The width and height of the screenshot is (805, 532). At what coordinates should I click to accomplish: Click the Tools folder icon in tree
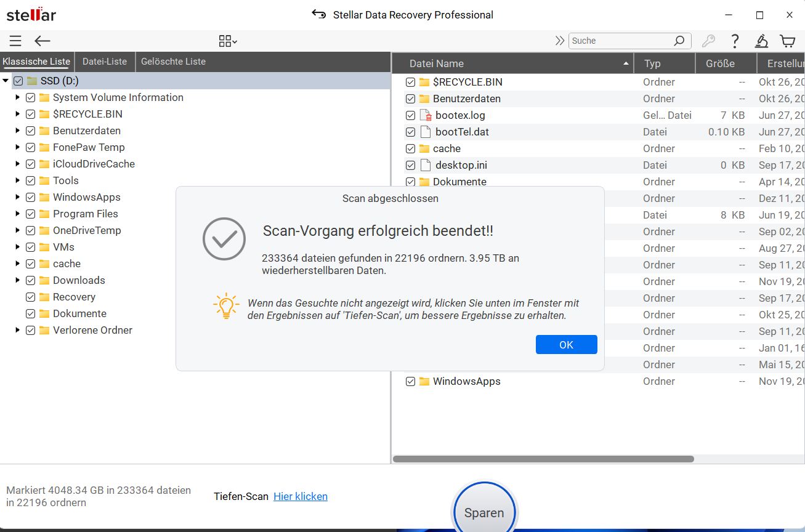tap(44, 180)
